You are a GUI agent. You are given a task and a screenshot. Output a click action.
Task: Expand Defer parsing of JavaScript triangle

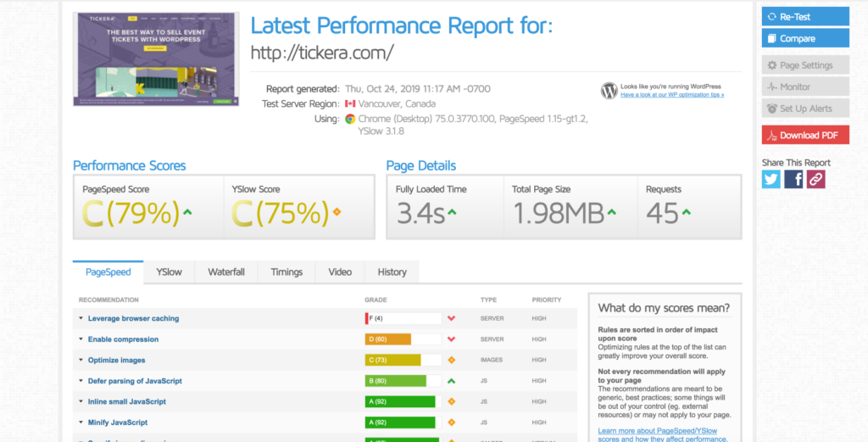click(81, 381)
